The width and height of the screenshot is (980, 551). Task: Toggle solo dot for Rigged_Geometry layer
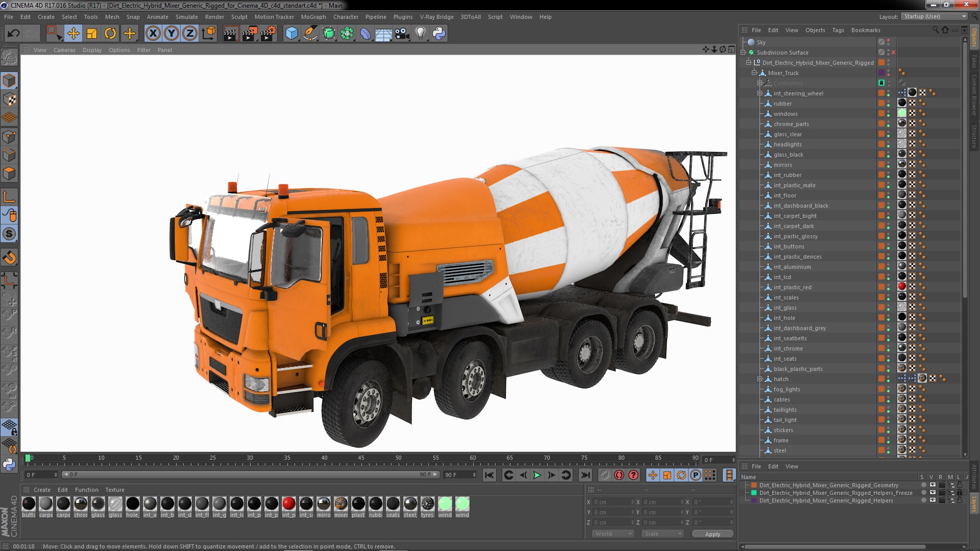(923, 485)
